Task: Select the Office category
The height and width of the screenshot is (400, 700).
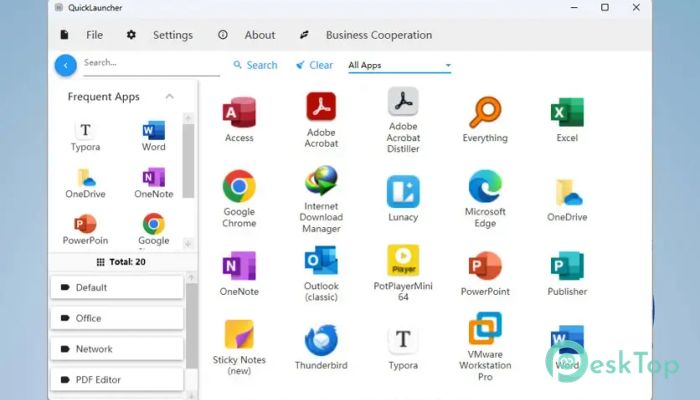Action: [117, 318]
